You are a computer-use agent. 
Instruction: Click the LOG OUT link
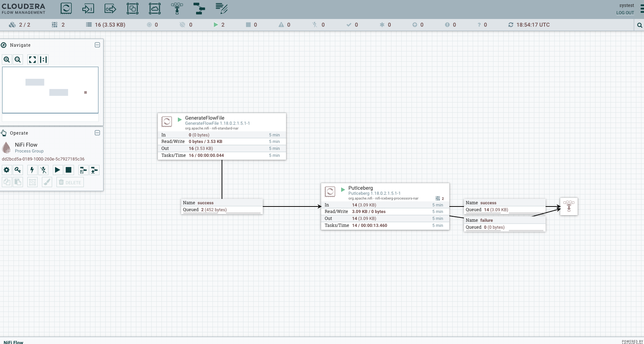point(625,13)
